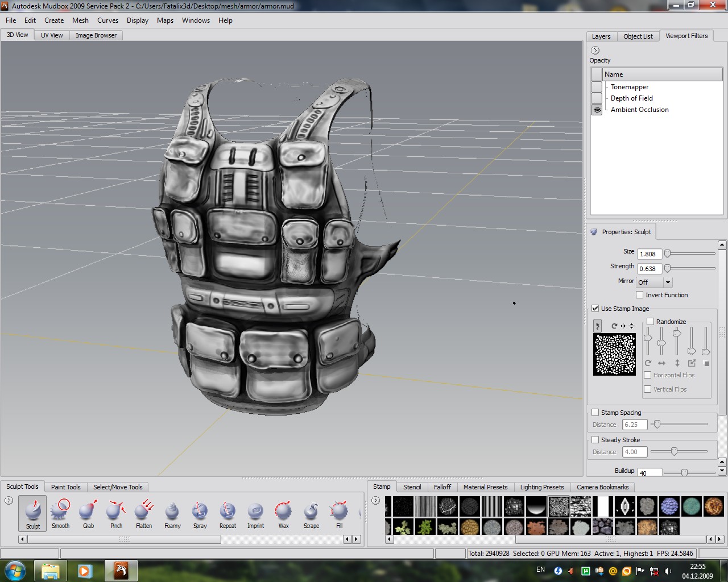
Task: Select the Wax sculpt tool
Action: pos(283,512)
